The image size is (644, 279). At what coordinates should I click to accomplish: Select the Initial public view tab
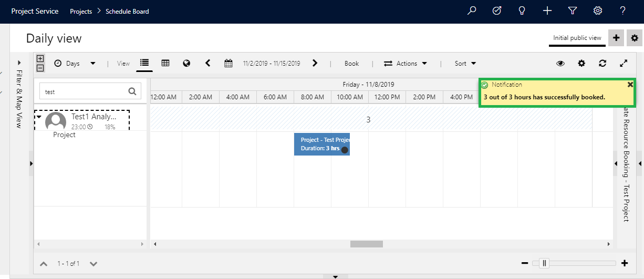click(577, 38)
